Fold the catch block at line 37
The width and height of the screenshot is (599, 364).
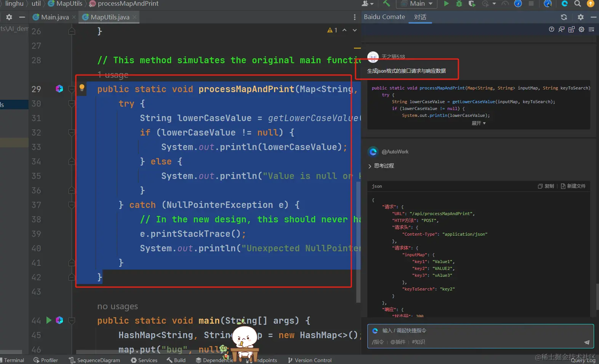pos(72,205)
